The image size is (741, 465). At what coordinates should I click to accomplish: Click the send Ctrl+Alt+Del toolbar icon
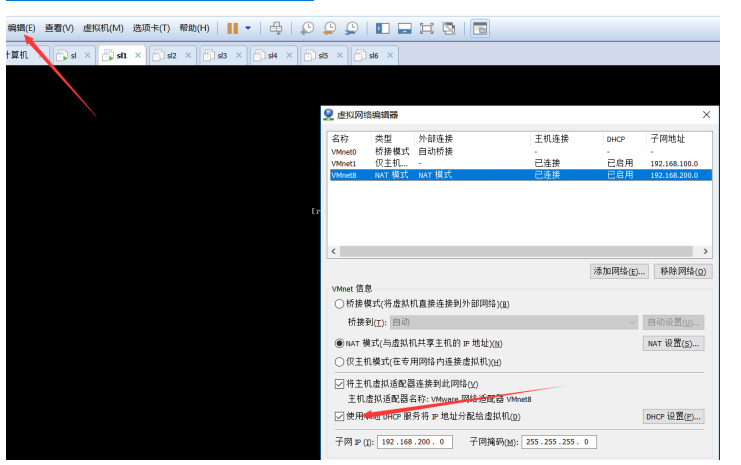click(x=276, y=28)
